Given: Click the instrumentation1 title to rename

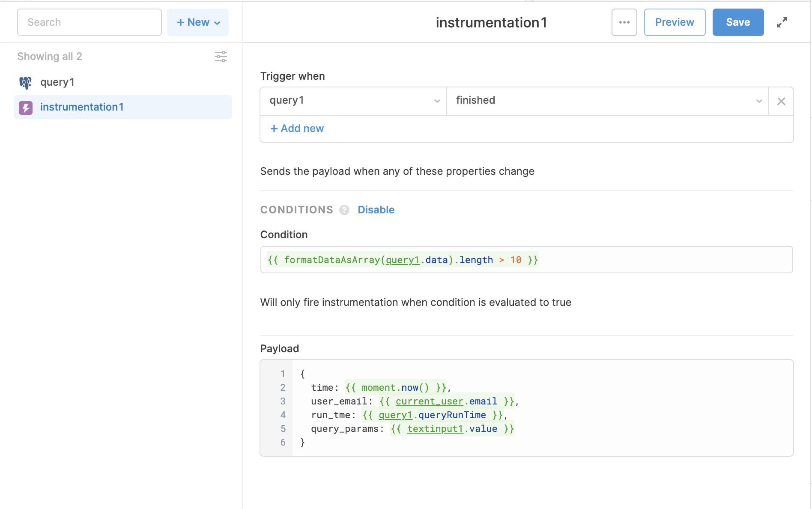Looking at the screenshot, I should 491,22.
